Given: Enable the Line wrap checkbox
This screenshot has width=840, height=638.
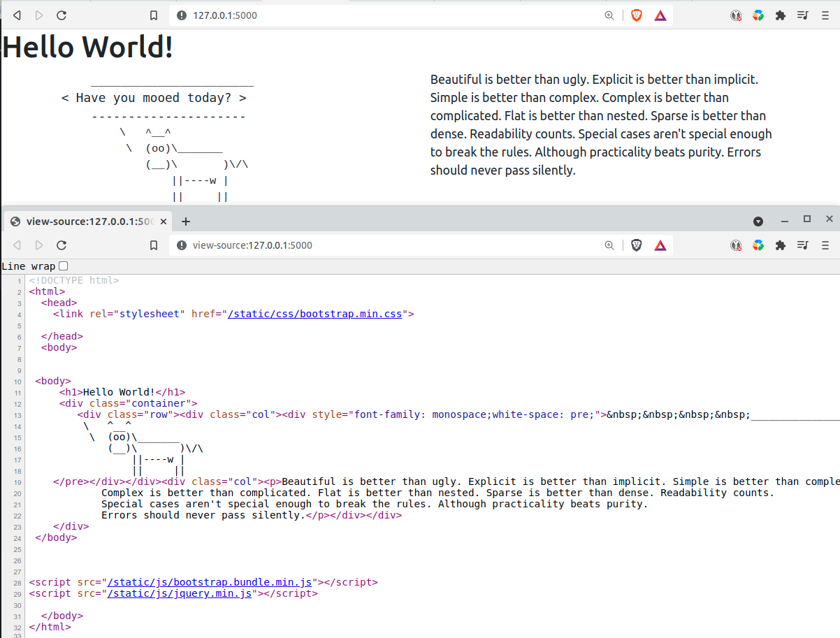Looking at the screenshot, I should pyautogui.click(x=63, y=266).
